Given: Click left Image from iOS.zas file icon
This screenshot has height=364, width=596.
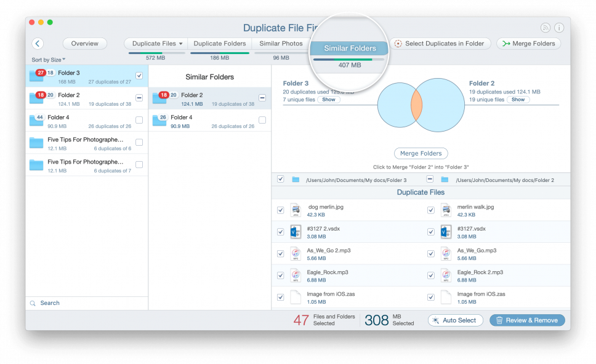Looking at the screenshot, I should (296, 297).
